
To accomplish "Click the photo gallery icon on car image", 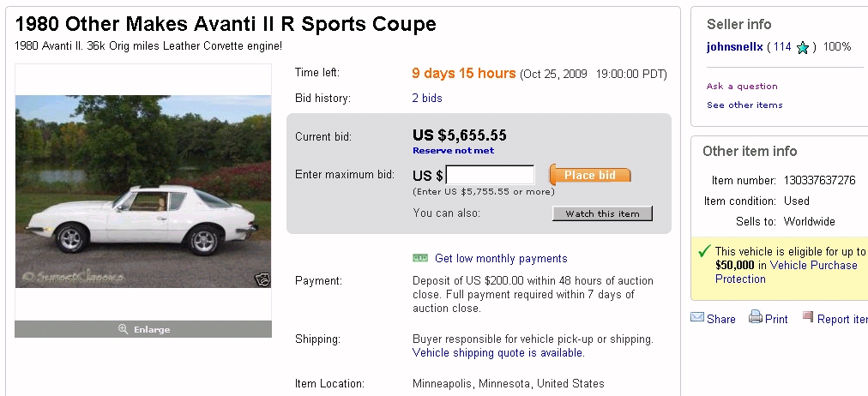I will coord(262,279).
